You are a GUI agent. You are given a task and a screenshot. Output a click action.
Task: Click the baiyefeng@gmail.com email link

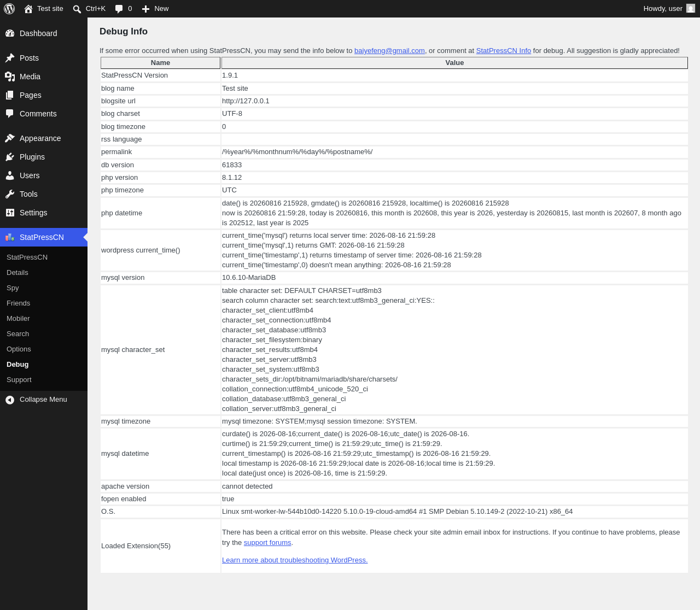point(389,51)
